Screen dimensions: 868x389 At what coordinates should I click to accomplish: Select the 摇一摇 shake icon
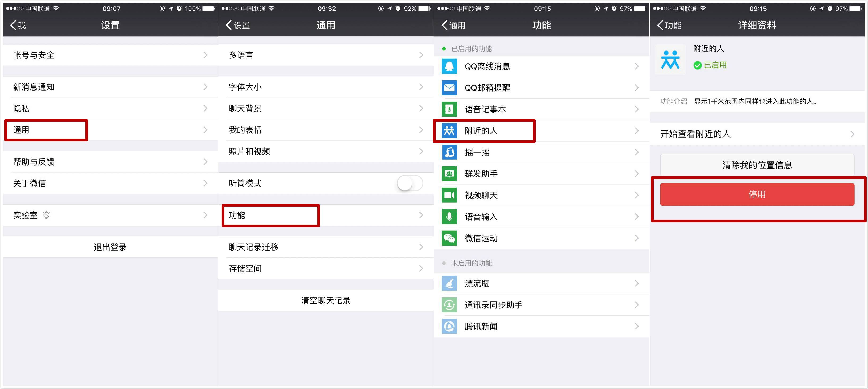pyautogui.click(x=449, y=152)
